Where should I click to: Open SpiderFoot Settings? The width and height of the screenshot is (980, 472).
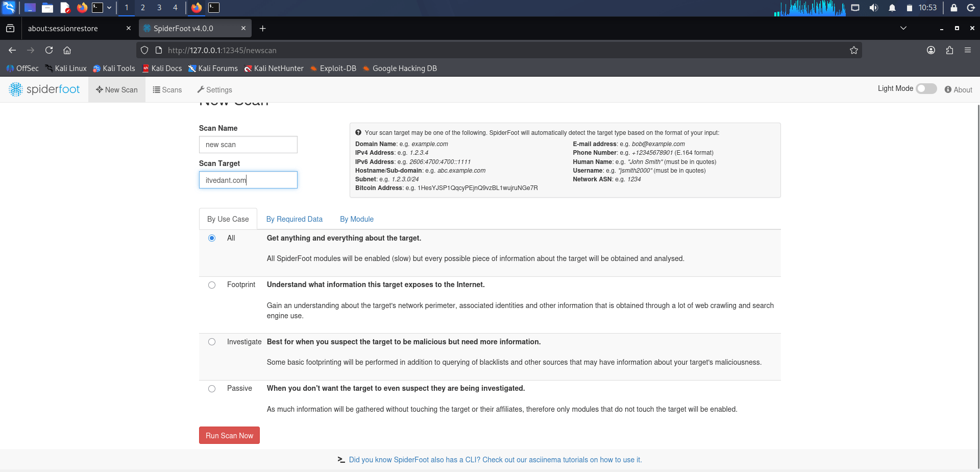[x=215, y=90]
